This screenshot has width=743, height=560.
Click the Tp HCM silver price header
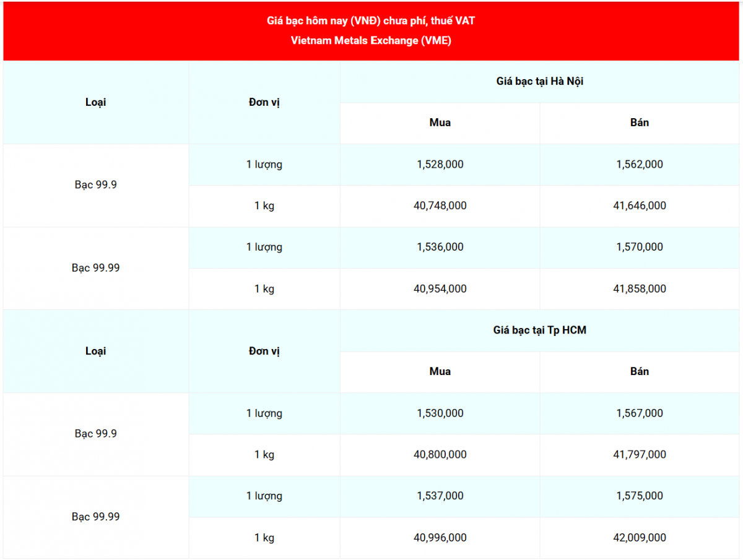[x=540, y=330]
